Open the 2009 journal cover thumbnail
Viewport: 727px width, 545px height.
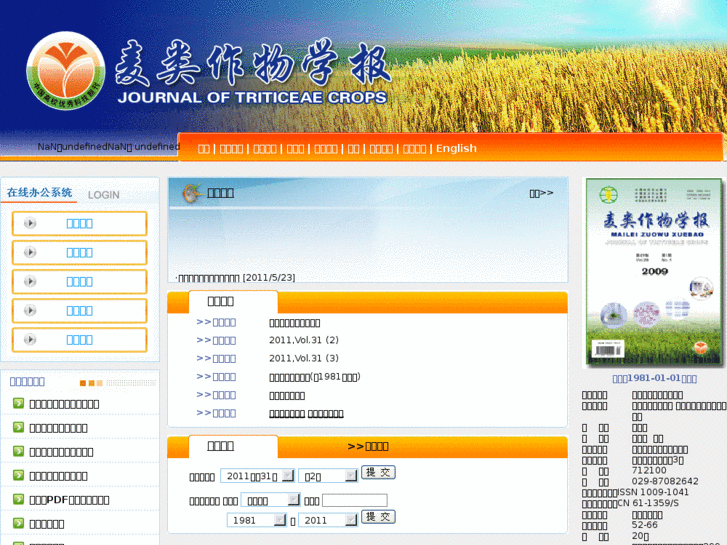[654, 273]
